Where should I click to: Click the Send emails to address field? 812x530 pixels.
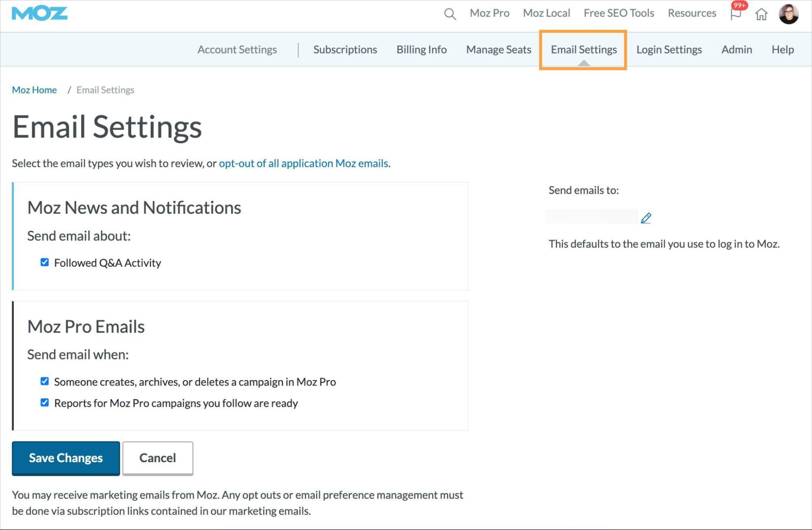coord(591,216)
